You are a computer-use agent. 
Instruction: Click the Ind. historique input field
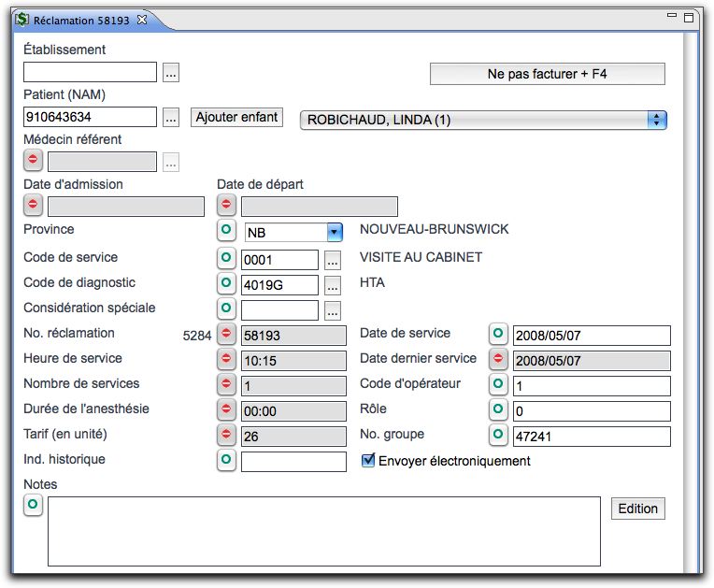point(293,462)
